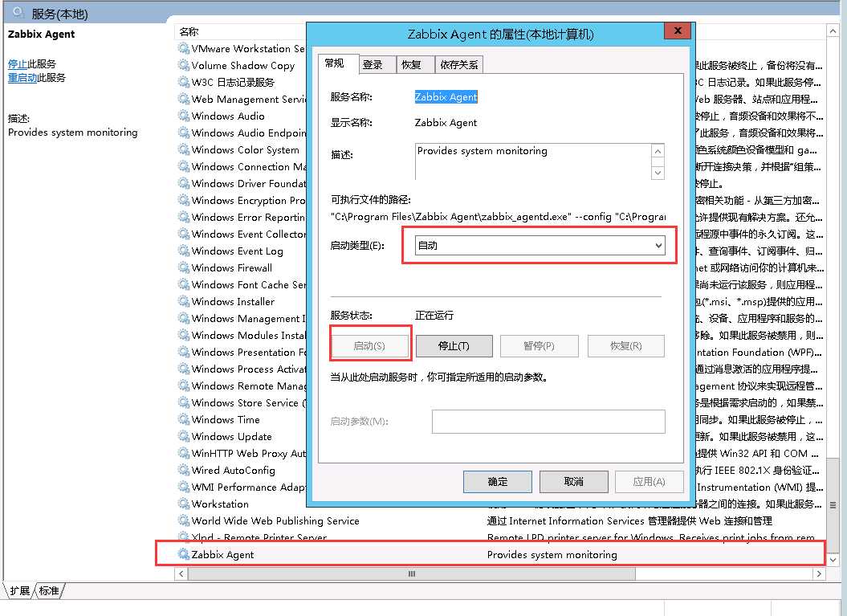Switch to the 标准 view tab
Image resolution: width=847 pixels, height=616 pixels.
(49, 590)
